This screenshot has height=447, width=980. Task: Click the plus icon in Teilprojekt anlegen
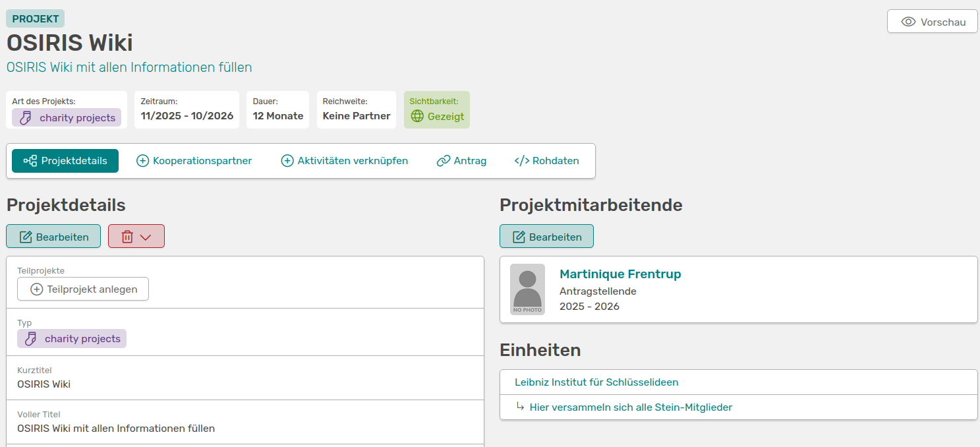37,289
